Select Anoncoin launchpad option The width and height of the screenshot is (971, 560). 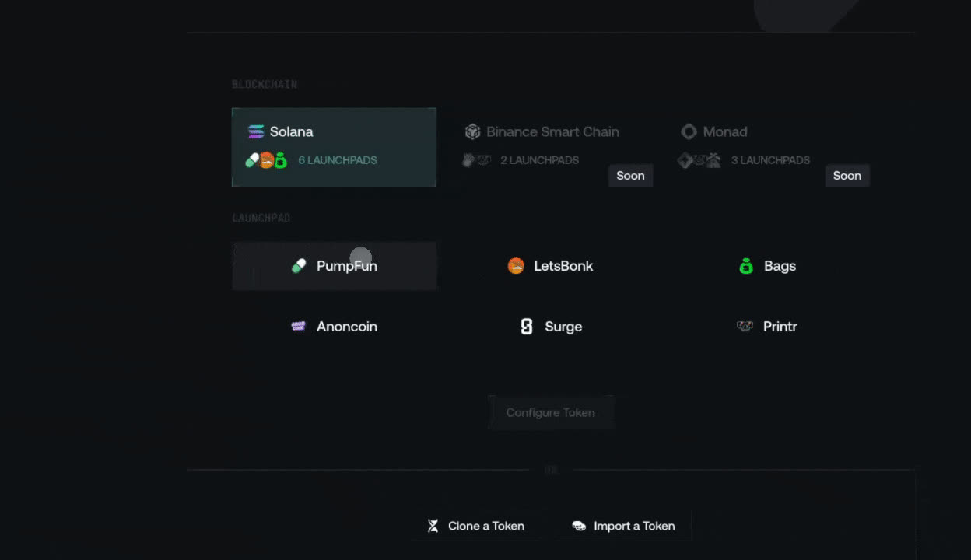(x=334, y=327)
